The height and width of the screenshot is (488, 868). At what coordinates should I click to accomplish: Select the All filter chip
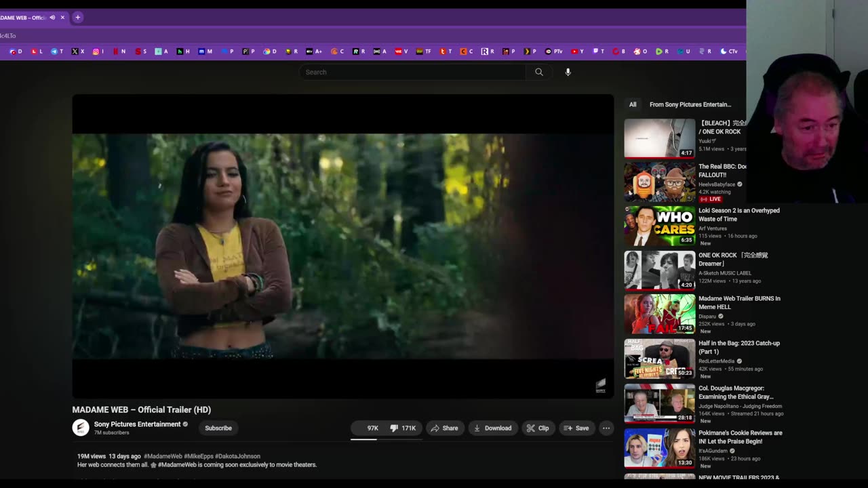click(633, 104)
